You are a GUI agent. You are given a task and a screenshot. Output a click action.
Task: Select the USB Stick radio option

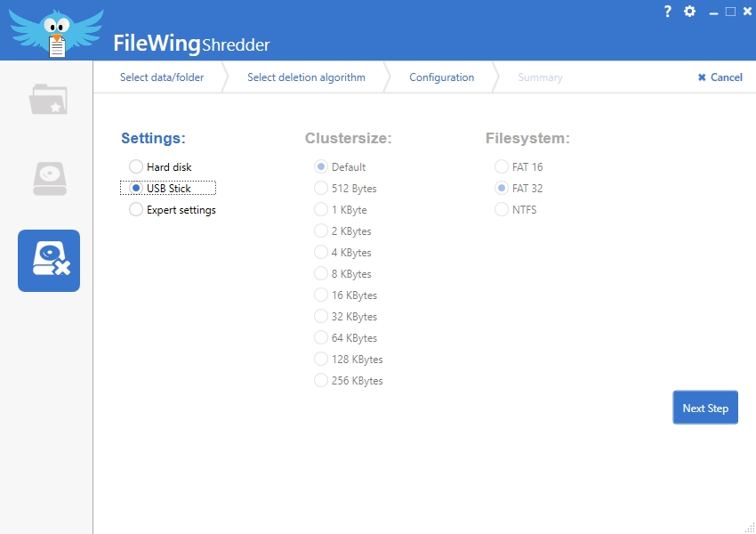click(168, 188)
